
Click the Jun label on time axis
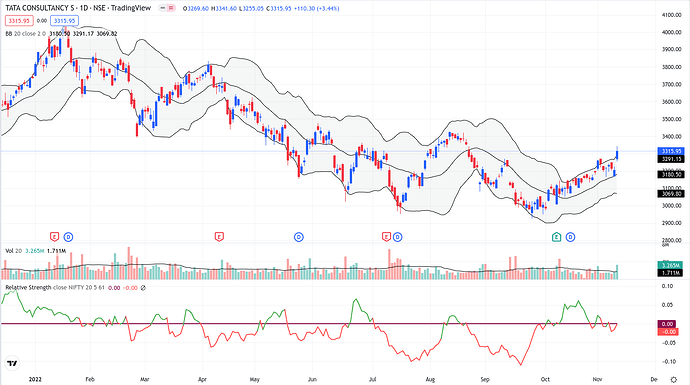click(x=312, y=379)
